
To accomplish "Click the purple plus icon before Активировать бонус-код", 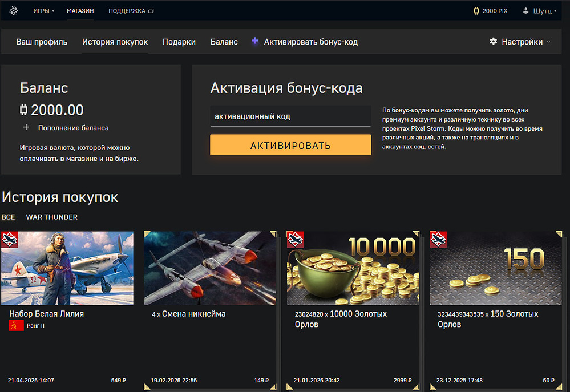I will pos(255,41).
